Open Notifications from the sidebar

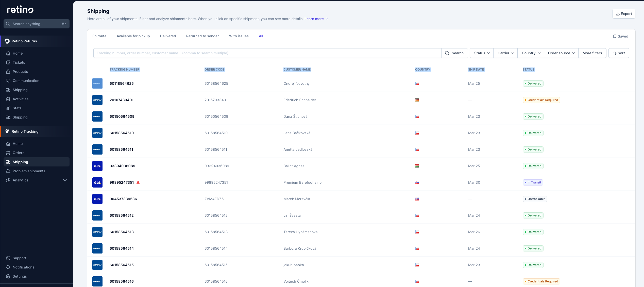tap(23, 267)
